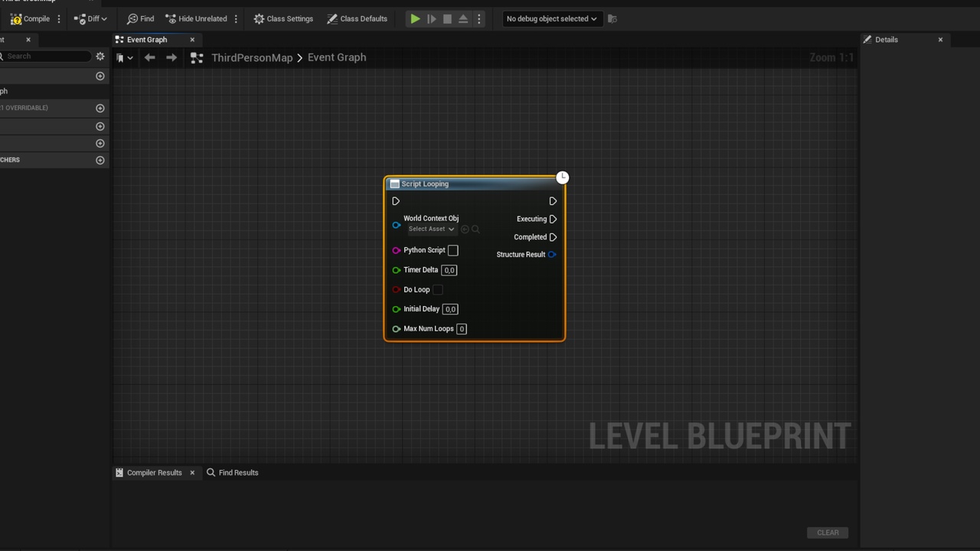980x551 pixels.
Task: Close the Compiler Results tab
Action: (x=192, y=473)
